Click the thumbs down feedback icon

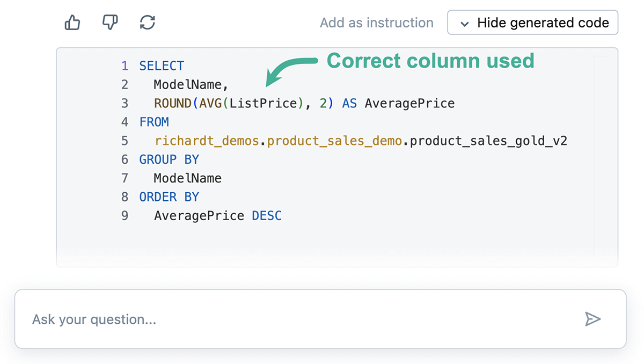click(x=109, y=23)
